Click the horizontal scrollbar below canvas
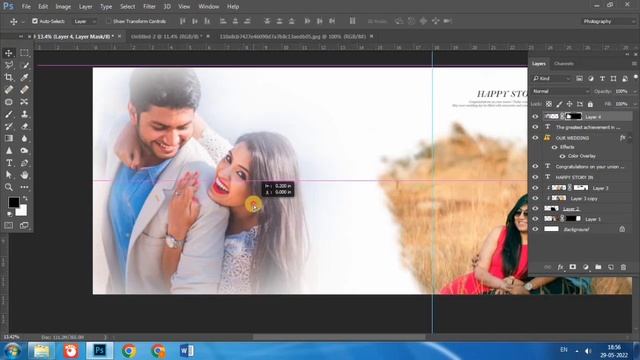The image size is (640, 360). click(339, 337)
